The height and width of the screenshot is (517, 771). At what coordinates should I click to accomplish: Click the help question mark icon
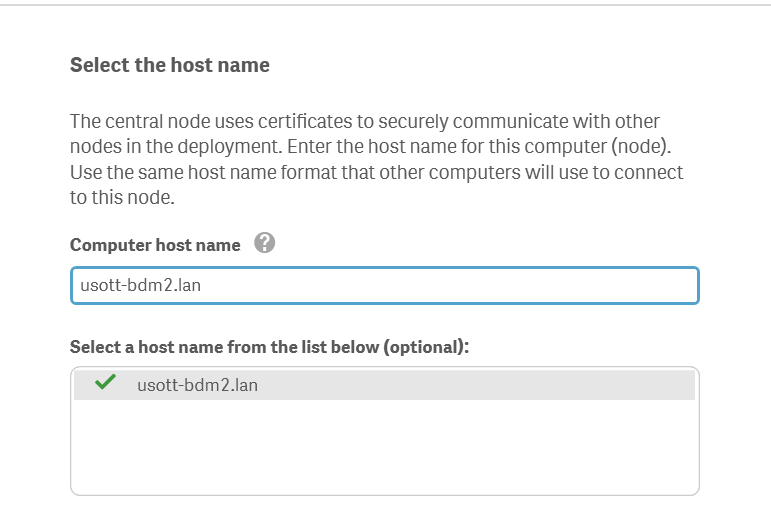click(264, 243)
